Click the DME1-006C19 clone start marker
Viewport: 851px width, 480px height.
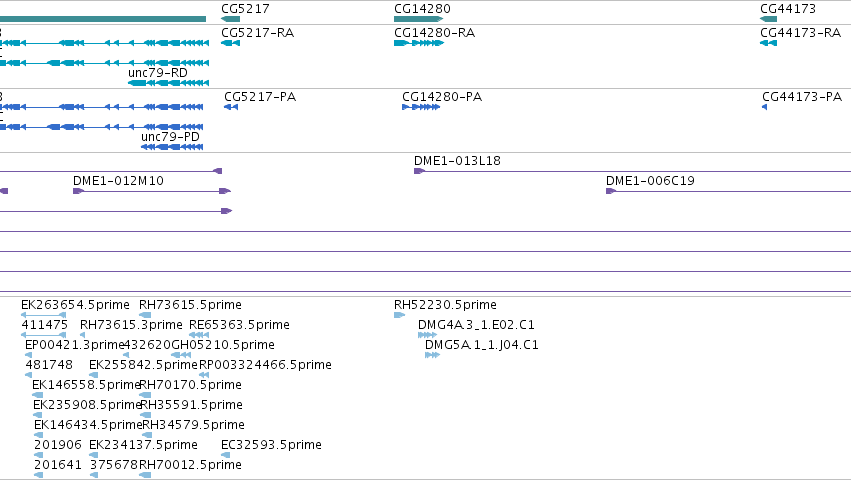[611, 191]
